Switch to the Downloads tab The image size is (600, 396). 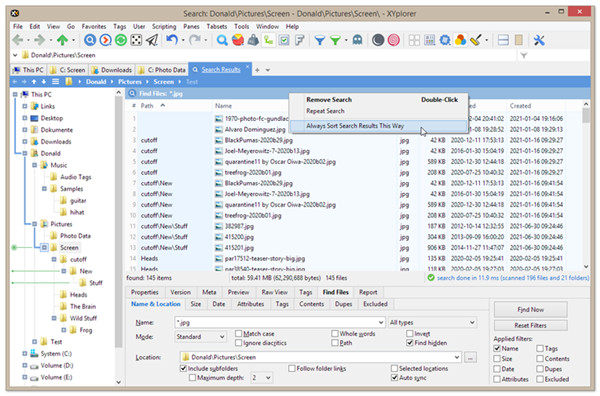(x=112, y=70)
